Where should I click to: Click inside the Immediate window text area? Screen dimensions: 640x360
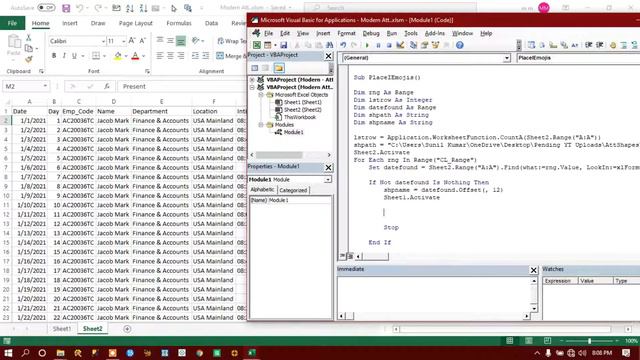tap(434, 294)
